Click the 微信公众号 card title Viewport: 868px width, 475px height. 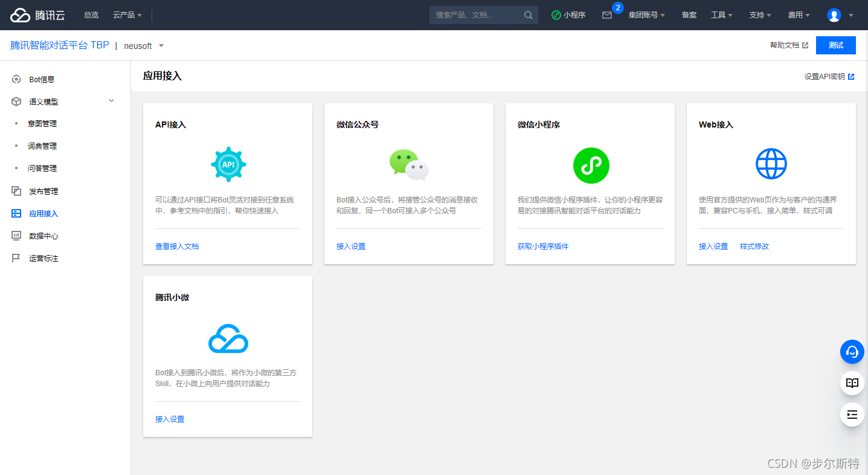point(358,124)
